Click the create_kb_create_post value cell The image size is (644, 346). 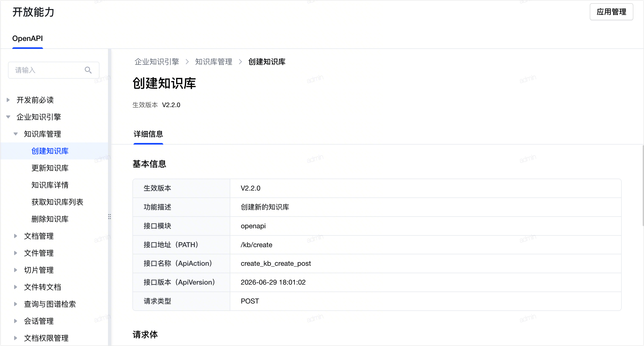point(425,264)
